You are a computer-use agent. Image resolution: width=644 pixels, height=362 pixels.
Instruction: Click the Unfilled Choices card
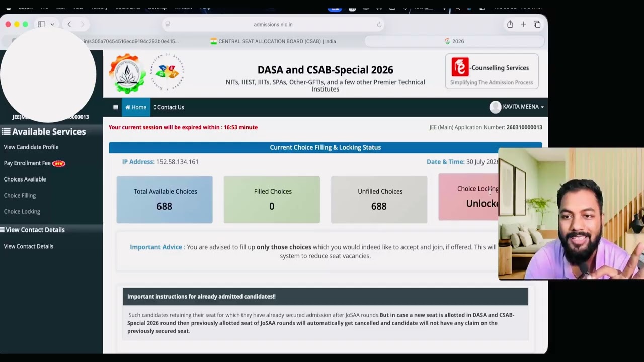379,200
